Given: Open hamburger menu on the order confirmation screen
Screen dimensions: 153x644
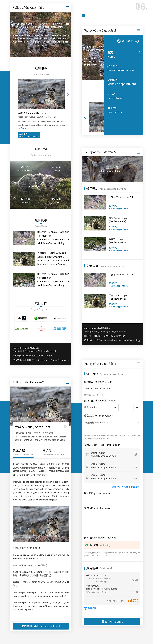Looking at the screenshot, I should (138, 364).
